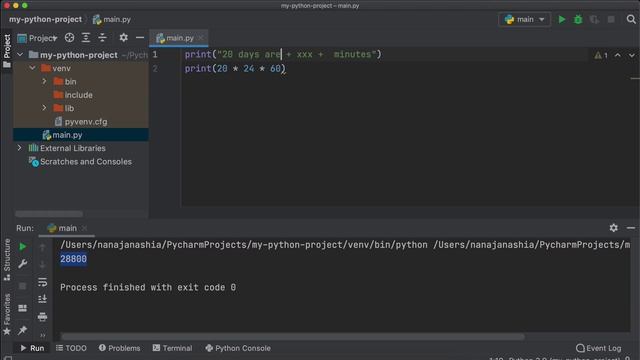Open the Event Log
The height and width of the screenshot is (360, 640).
tap(598, 348)
